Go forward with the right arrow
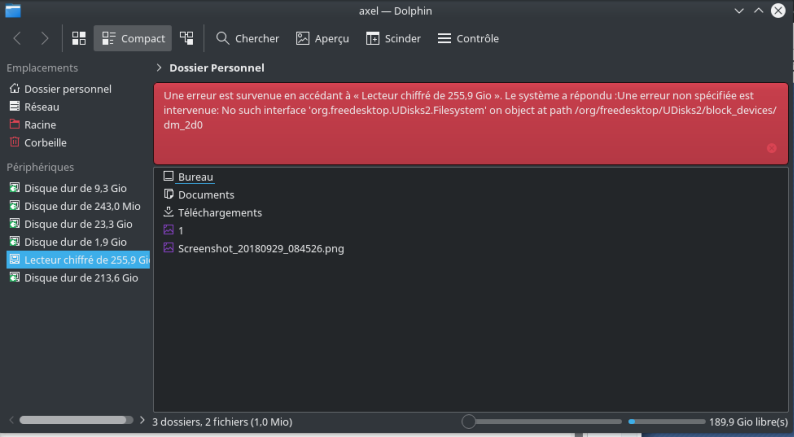Viewport: 794px width, 437px height. 45,39
